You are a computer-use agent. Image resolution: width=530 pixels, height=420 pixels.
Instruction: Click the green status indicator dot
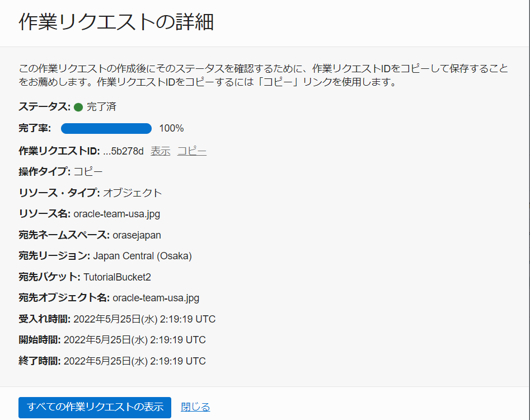point(78,107)
